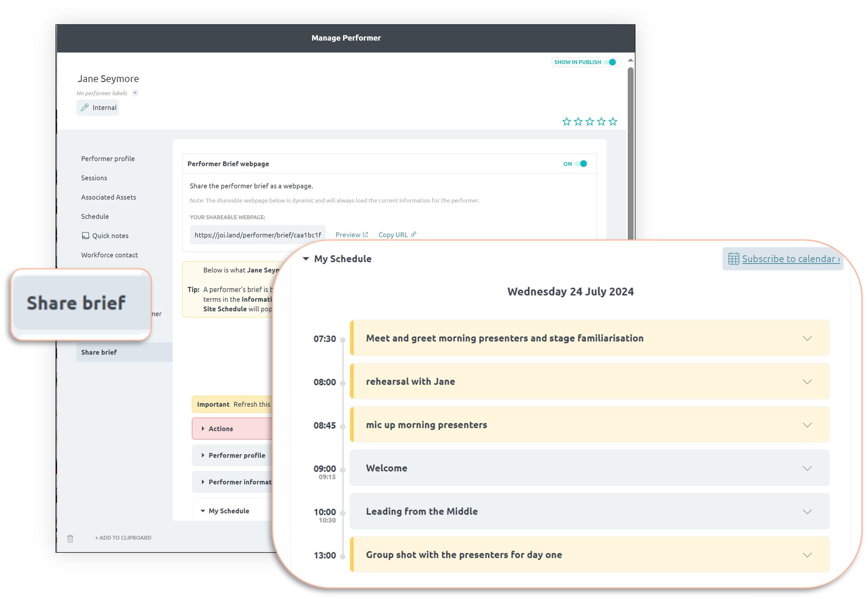The image size is (868, 599).
Task: Click the vertical scrollbar thumb
Action: coord(631,153)
